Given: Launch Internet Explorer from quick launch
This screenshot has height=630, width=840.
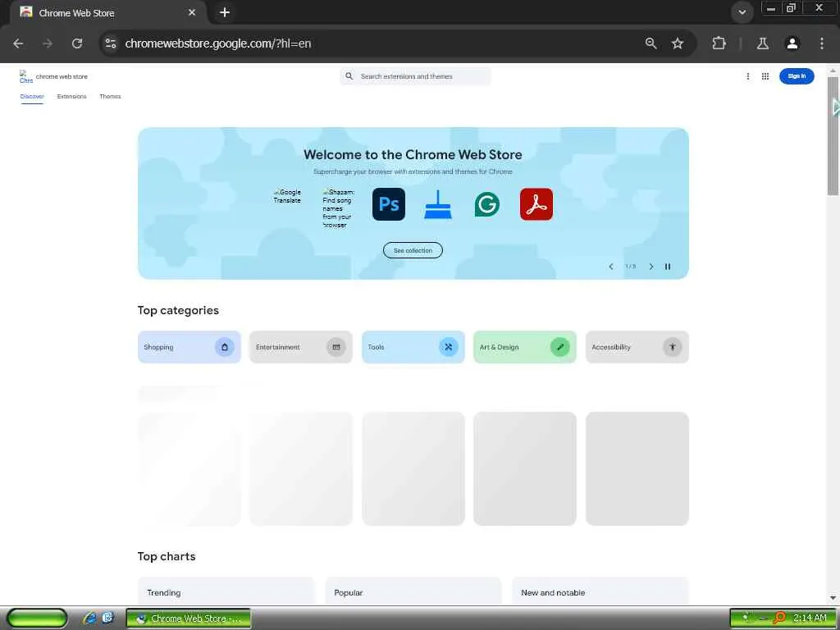Looking at the screenshot, I should pyautogui.click(x=89, y=619).
